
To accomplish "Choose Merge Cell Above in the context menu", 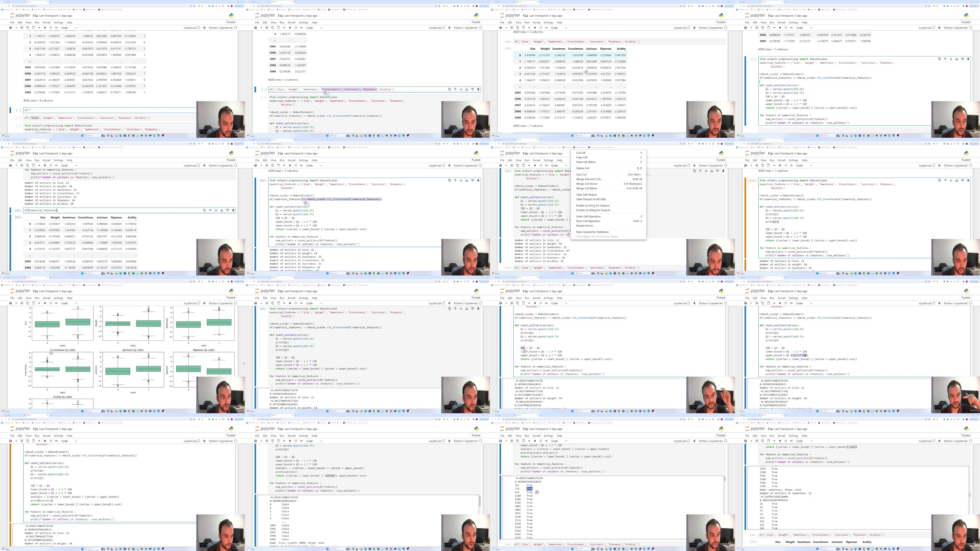I will coord(608,184).
